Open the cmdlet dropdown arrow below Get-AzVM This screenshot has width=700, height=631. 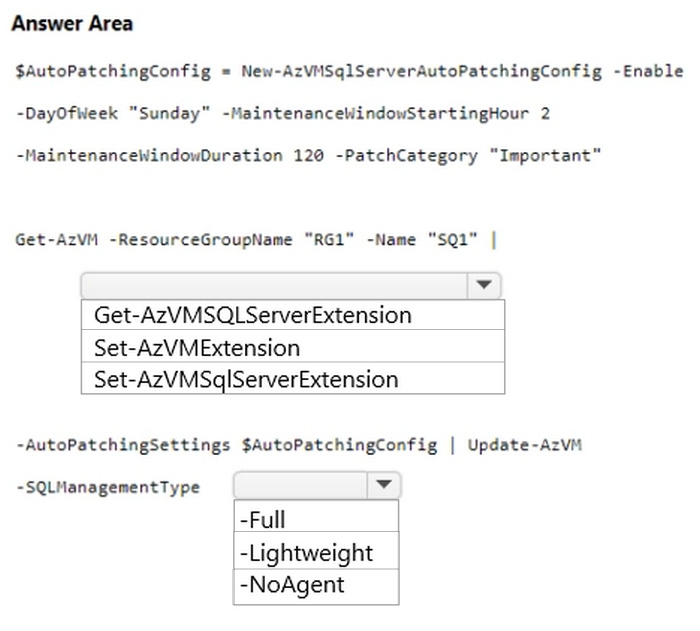click(x=484, y=285)
